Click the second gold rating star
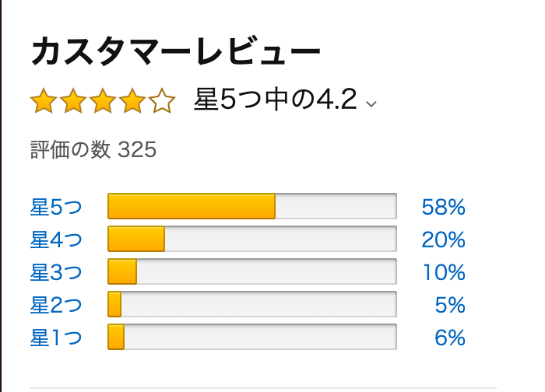Image resolution: width=545 pixels, height=392 pixels. pos(73,100)
